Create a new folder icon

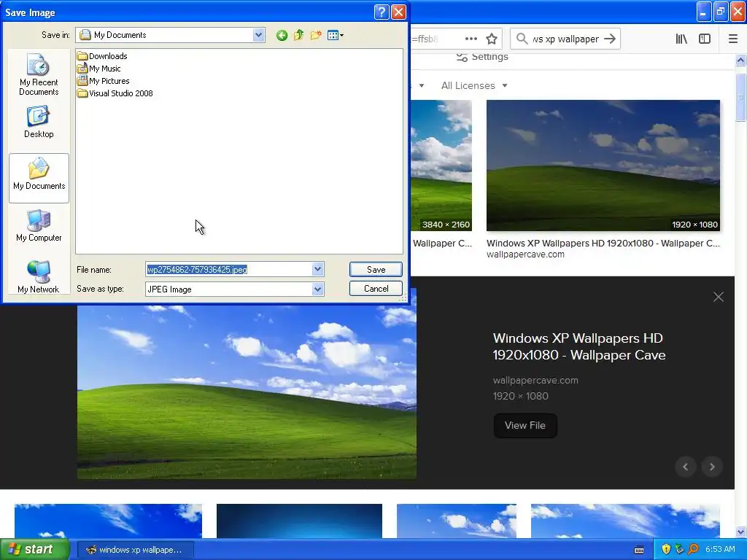(x=315, y=35)
